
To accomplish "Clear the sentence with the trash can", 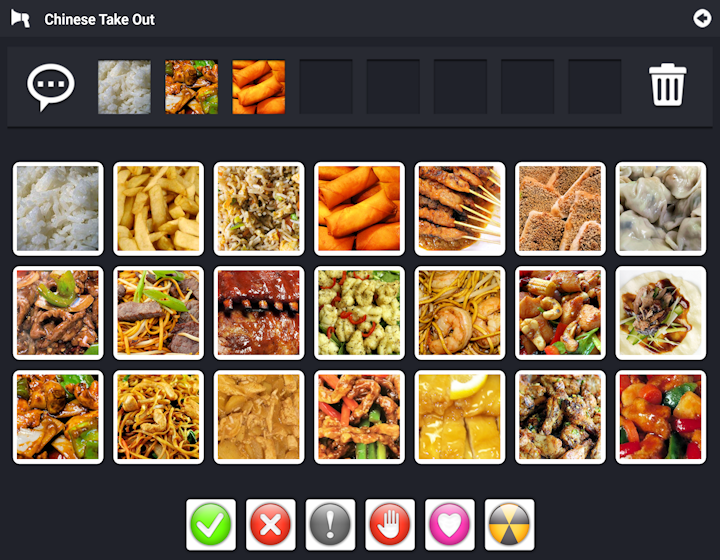I will [667, 85].
